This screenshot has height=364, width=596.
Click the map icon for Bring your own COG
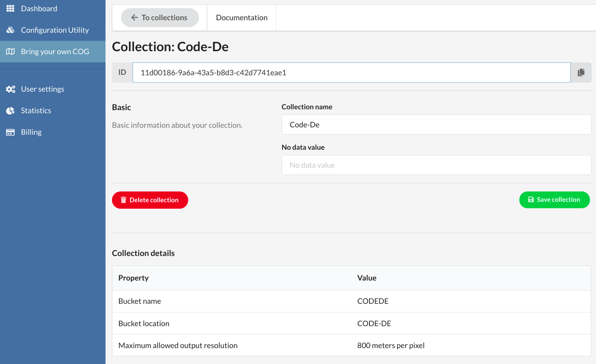pos(10,52)
